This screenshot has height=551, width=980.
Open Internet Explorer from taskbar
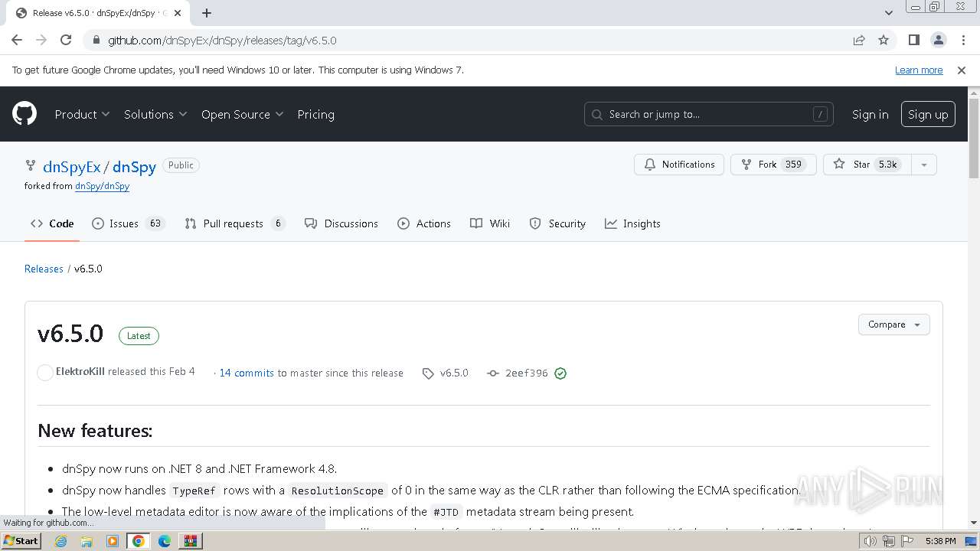pyautogui.click(x=60, y=541)
